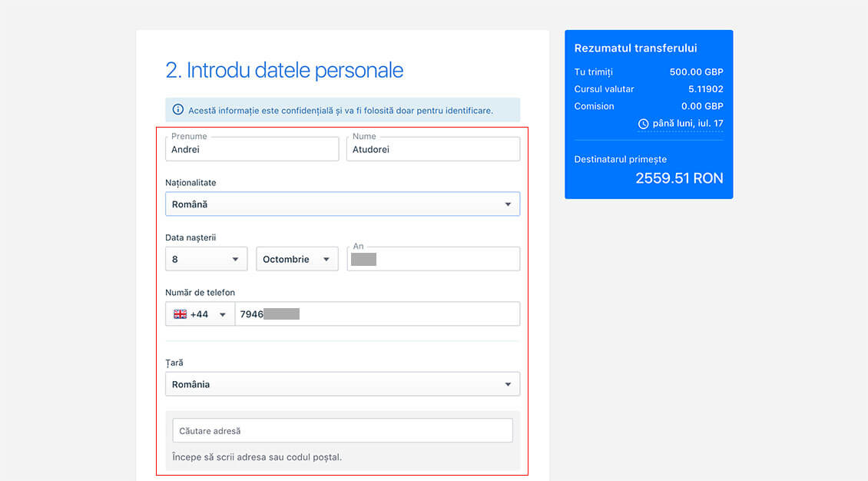Click the 2559.51 RON received amount
The height and width of the screenshot is (481, 868).
click(679, 178)
